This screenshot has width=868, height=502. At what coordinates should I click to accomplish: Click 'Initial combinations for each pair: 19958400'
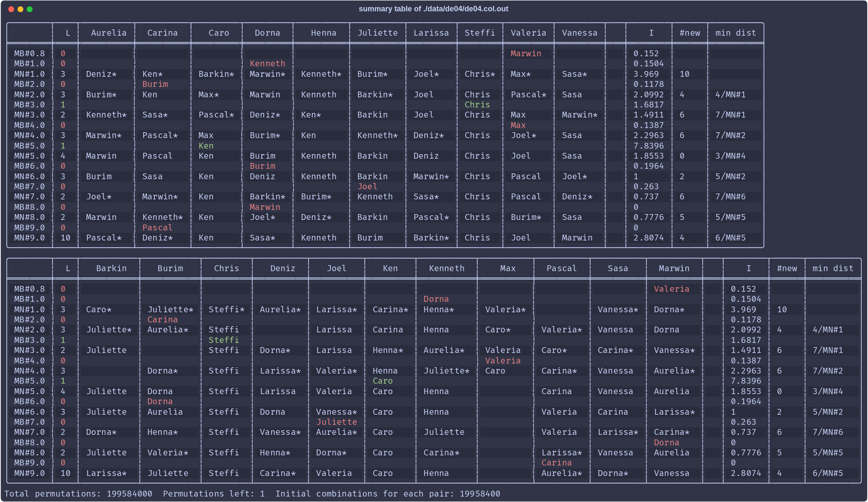click(x=388, y=494)
